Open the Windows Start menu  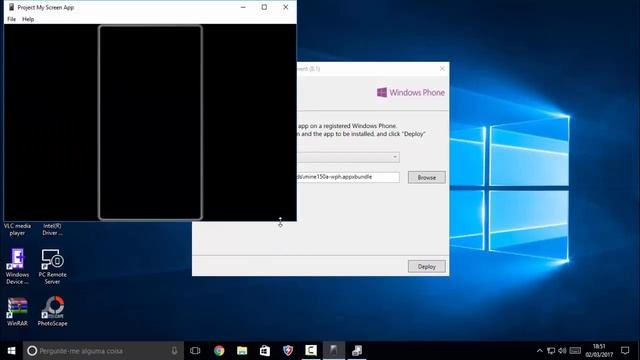(x=11, y=351)
